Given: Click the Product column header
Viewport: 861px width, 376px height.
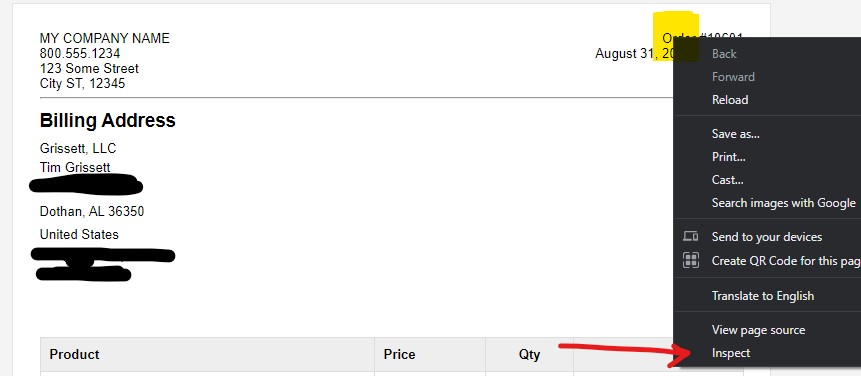Looking at the screenshot, I should (x=74, y=354).
